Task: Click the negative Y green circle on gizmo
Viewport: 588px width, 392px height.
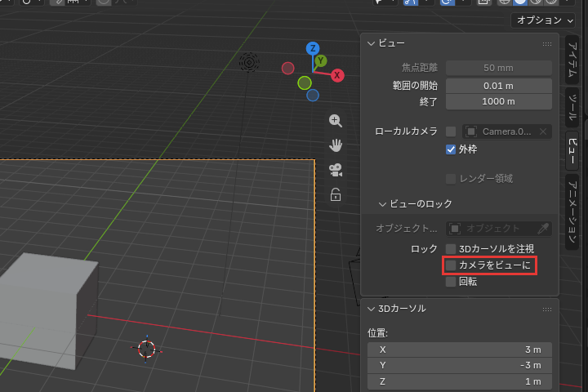Action: (x=305, y=83)
